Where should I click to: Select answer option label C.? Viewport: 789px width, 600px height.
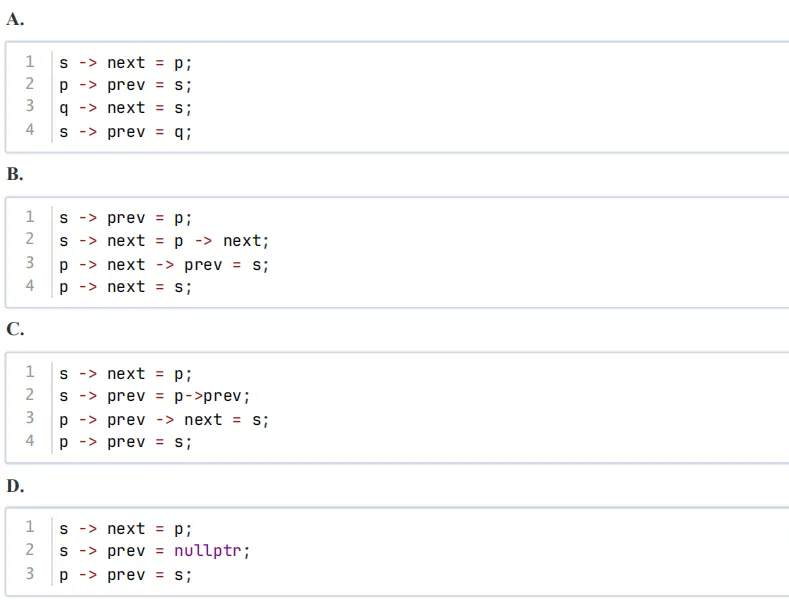(x=15, y=329)
